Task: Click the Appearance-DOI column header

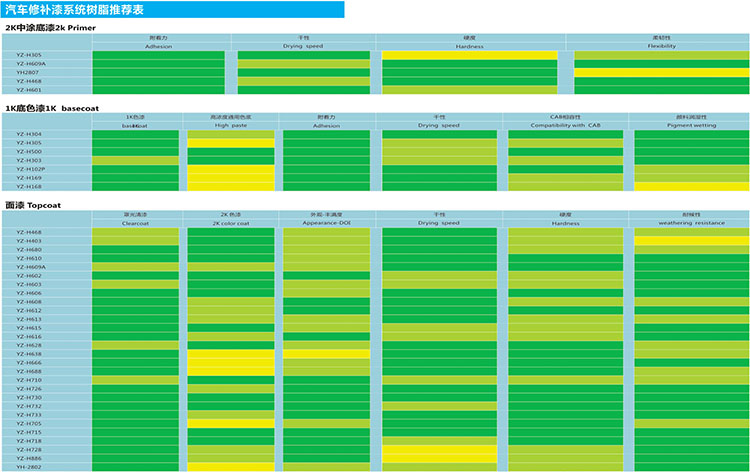Action: [330, 223]
